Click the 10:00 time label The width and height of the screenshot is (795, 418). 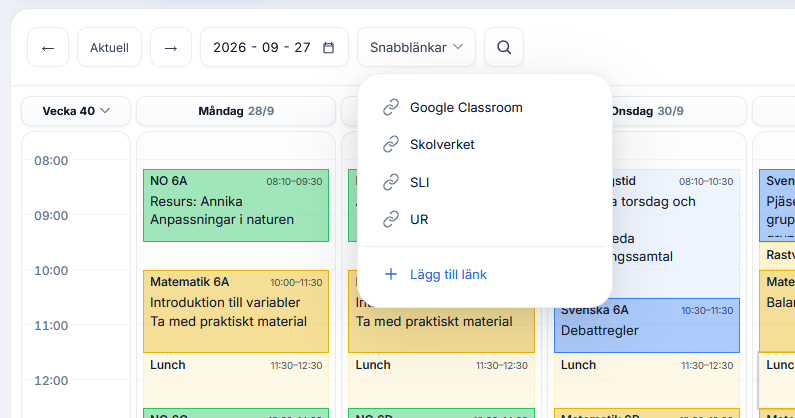(51, 271)
